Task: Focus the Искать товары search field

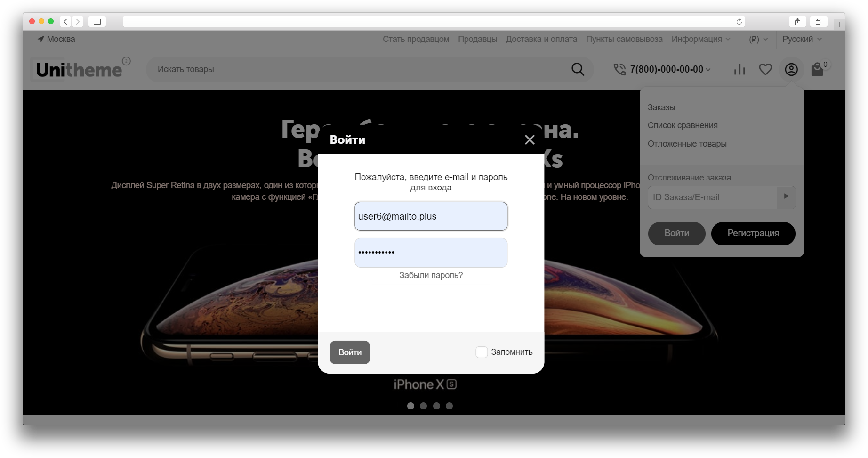Action: (x=358, y=69)
